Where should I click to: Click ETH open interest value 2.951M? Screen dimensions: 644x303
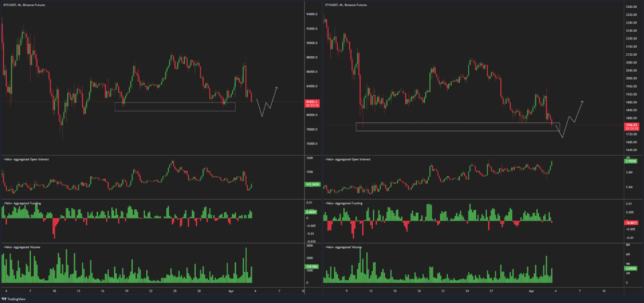(631, 161)
